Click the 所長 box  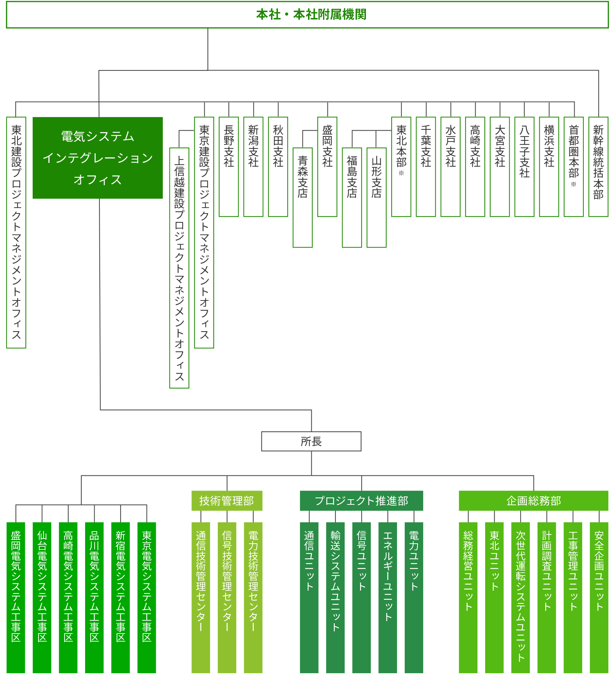click(x=311, y=441)
